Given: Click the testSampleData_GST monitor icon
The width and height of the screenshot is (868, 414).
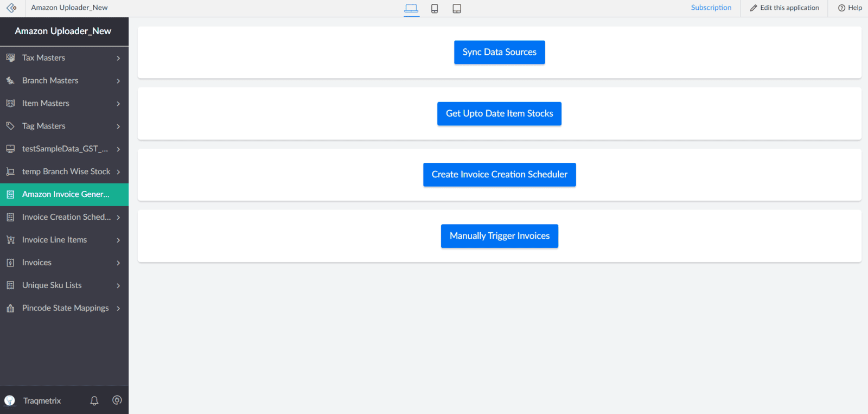Looking at the screenshot, I should coord(10,149).
